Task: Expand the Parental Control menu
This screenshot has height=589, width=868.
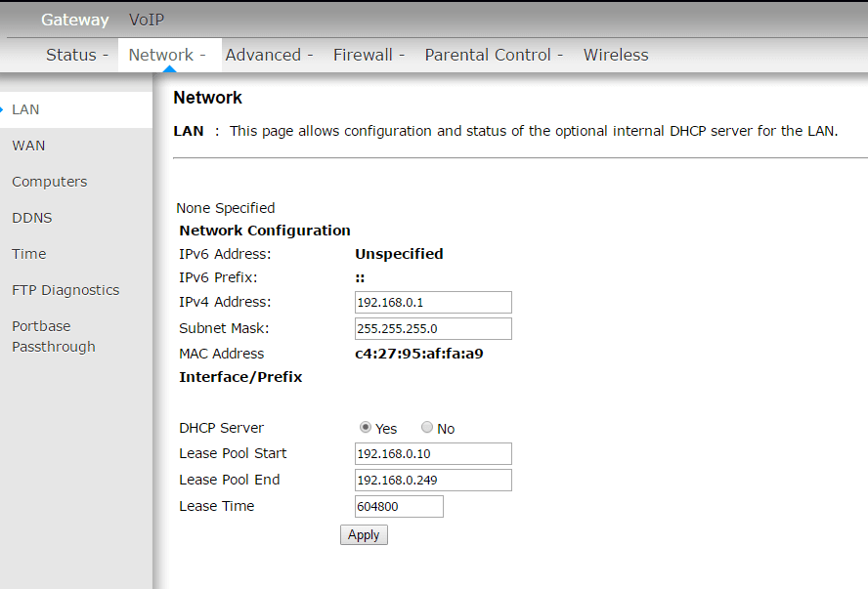Action: click(x=494, y=55)
